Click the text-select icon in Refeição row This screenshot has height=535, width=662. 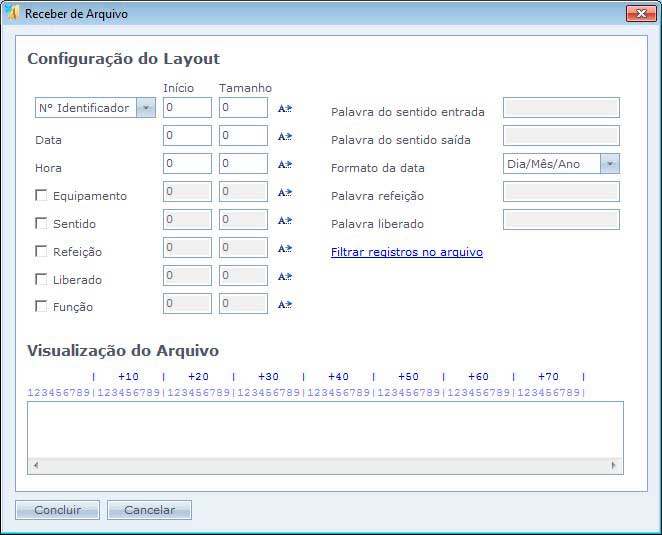[x=284, y=248]
